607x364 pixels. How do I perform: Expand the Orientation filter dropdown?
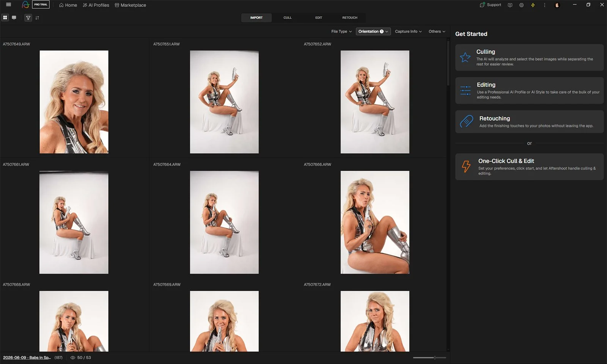point(373,31)
